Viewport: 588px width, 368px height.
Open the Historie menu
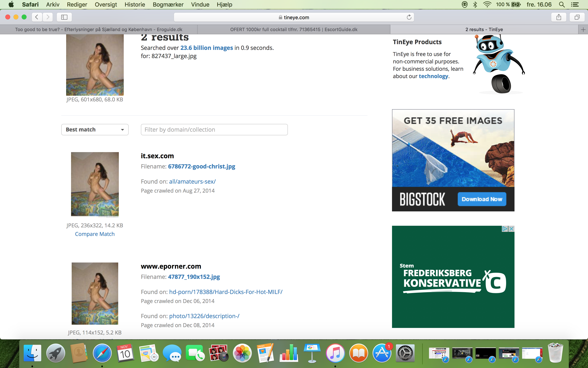point(135,4)
